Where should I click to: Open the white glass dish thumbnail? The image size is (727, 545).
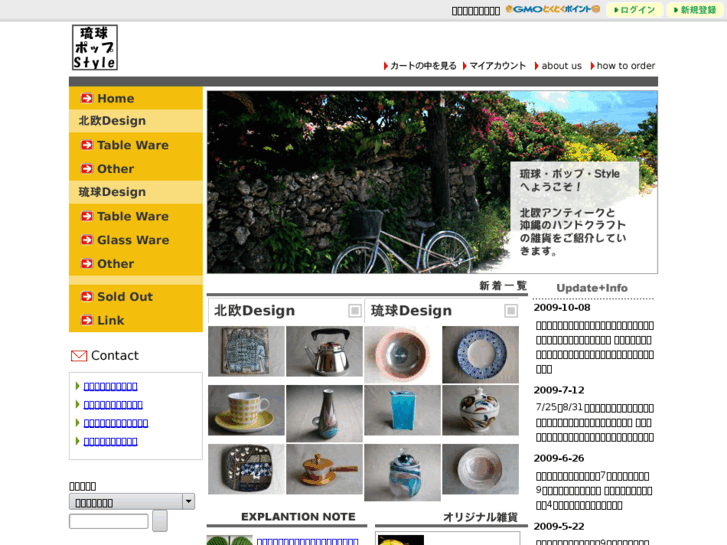click(x=480, y=469)
